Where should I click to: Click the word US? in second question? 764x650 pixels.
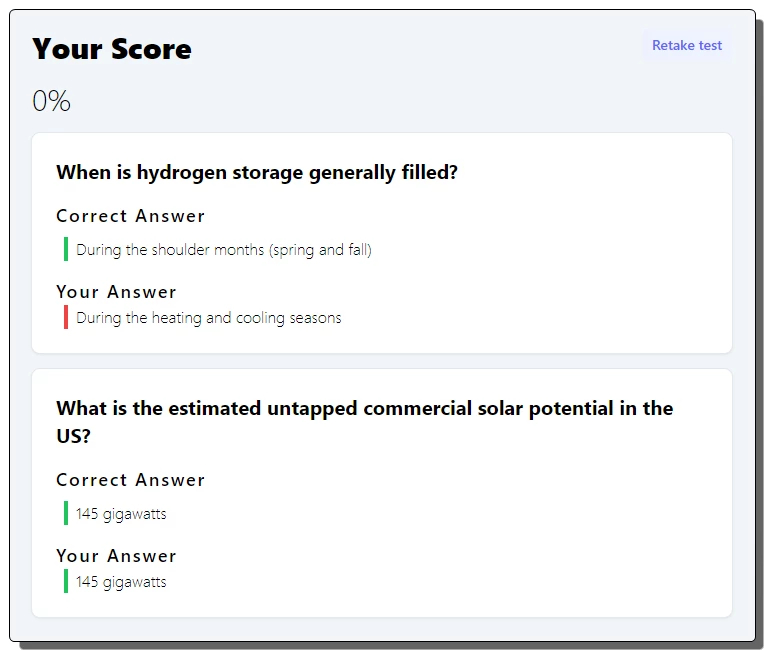click(x=73, y=436)
